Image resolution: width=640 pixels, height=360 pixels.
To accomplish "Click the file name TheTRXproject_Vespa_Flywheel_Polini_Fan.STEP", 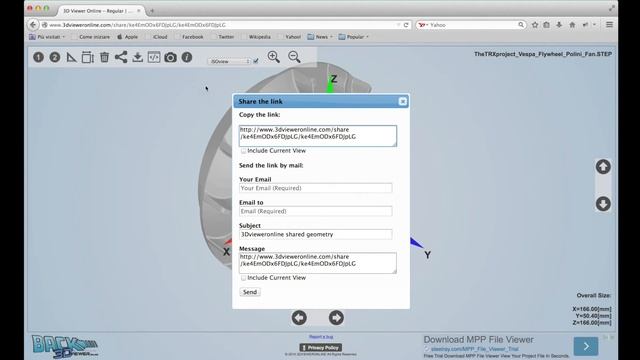I will (x=543, y=54).
